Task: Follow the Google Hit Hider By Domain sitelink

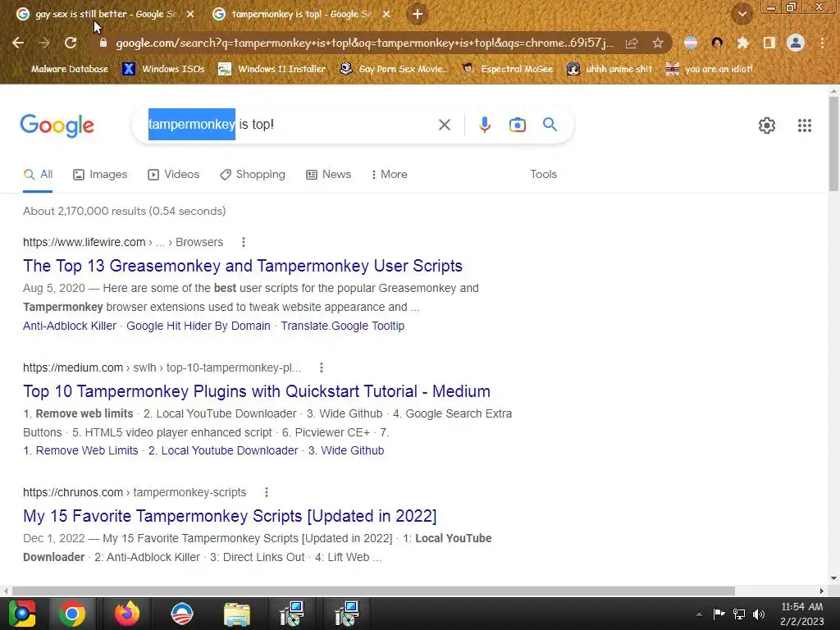Action: (x=199, y=326)
